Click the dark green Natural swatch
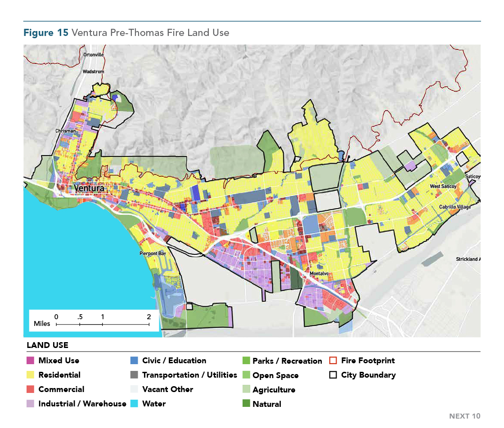The width and height of the screenshot is (504, 428). (x=246, y=404)
